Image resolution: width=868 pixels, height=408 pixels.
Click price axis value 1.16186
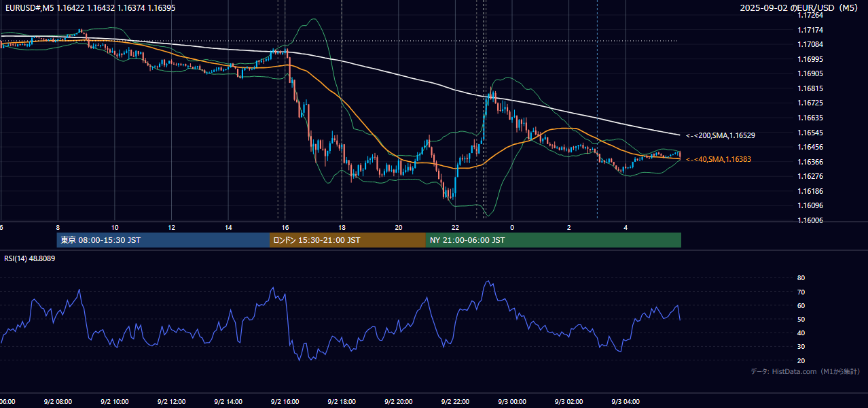[811, 191]
